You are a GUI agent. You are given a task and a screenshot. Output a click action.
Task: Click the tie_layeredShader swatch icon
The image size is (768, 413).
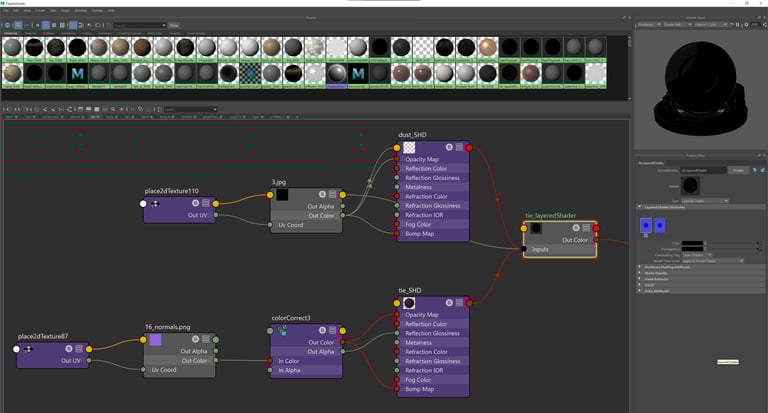pos(536,228)
